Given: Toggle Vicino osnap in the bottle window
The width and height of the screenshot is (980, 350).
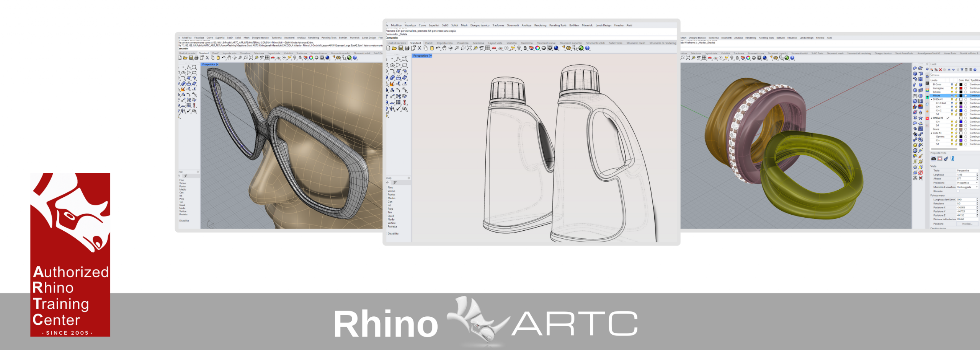Looking at the screenshot, I should (x=391, y=191).
